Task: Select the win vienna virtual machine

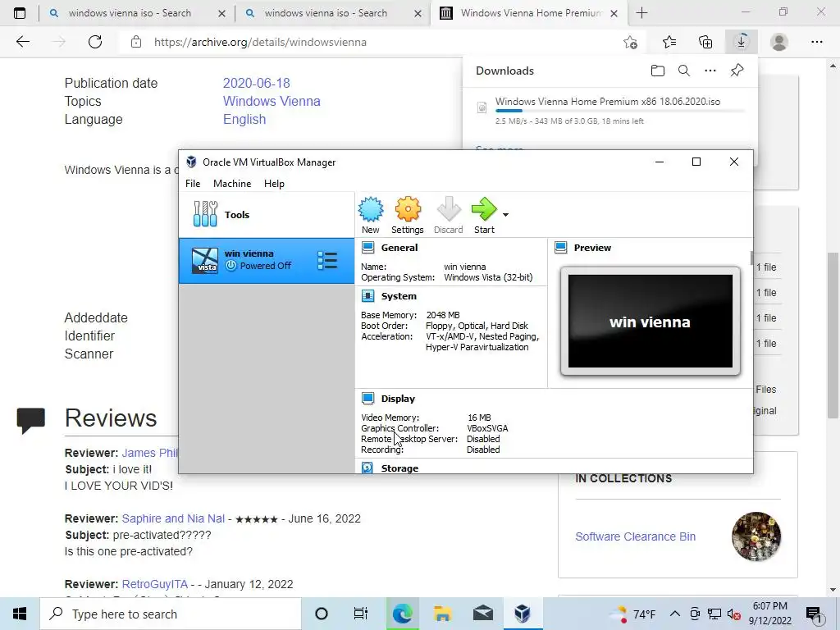Action: pyautogui.click(x=267, y=261)
